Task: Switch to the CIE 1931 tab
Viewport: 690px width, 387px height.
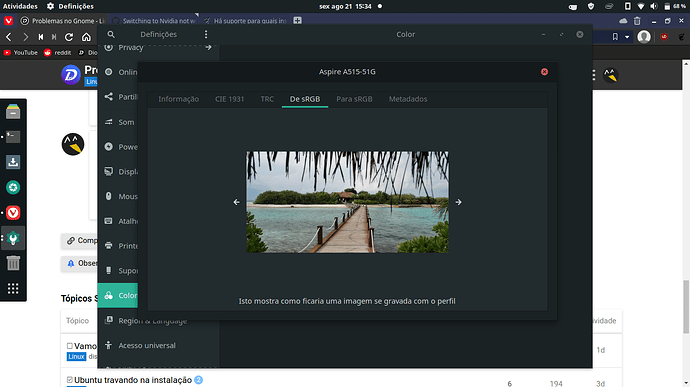Action: click(x=229, y=99)
